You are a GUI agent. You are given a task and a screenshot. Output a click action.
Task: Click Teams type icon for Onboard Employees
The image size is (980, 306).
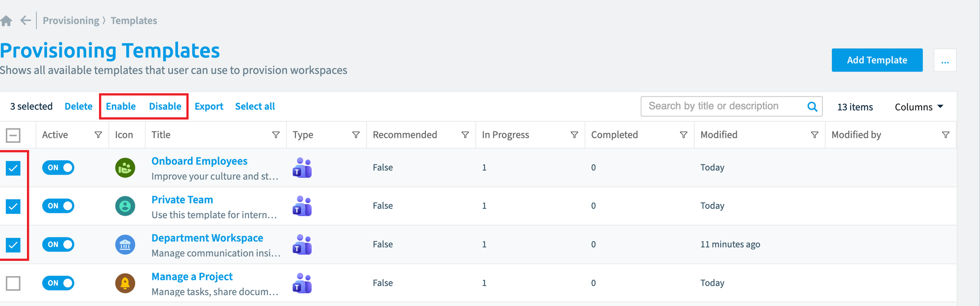tap(302, 168)
